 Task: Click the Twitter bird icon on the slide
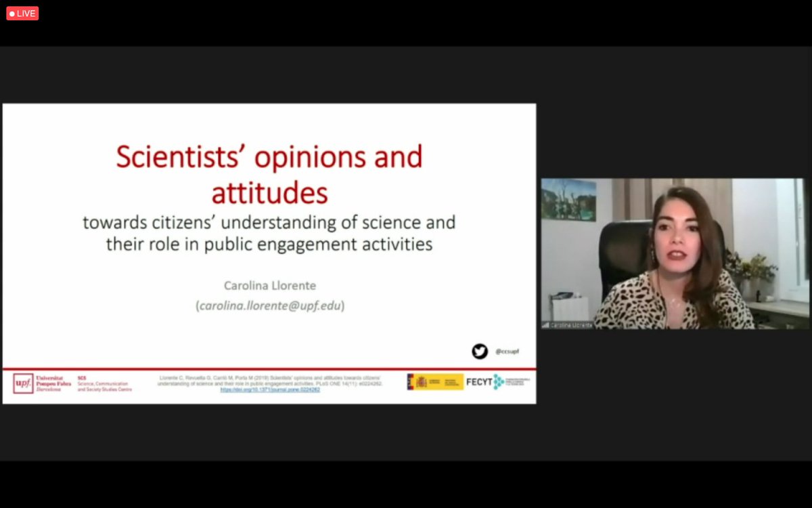tap(480, 352)
